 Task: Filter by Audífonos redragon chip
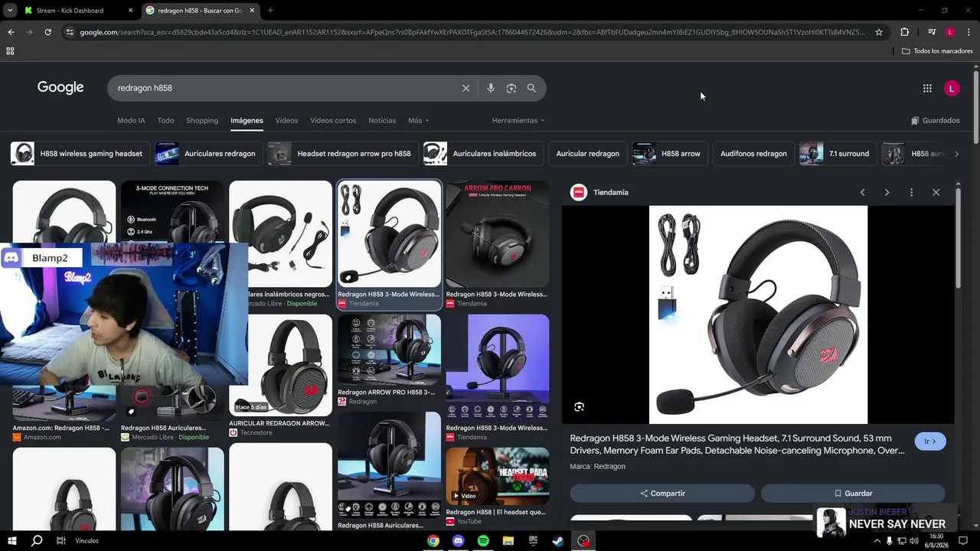pyautogui.click(x=753, y=154)
